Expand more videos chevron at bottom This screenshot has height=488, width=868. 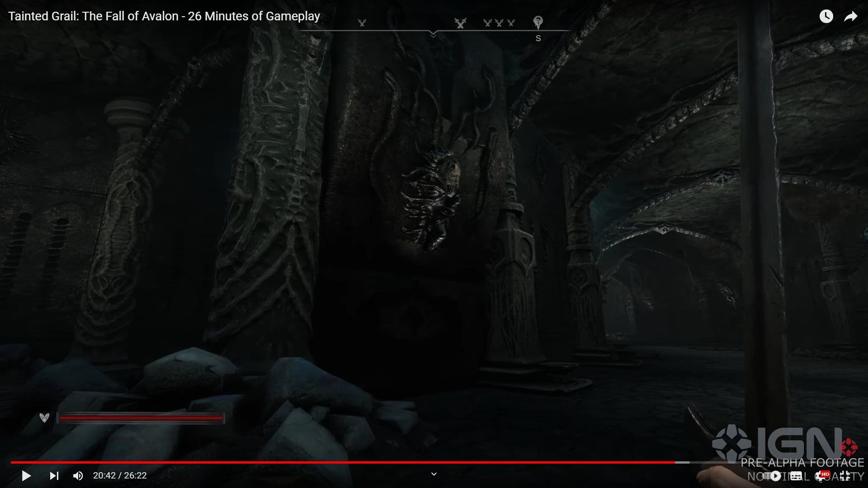(x=434, y=474)
